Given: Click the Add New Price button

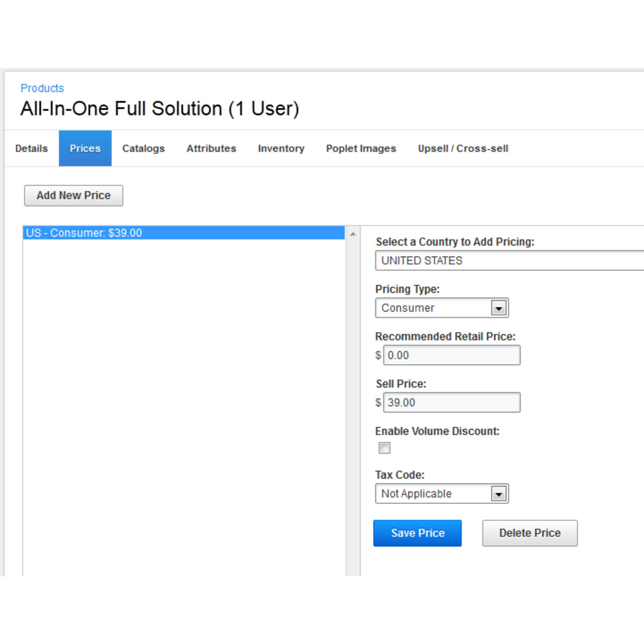Looking at the screenshot, I should point(73,195).
